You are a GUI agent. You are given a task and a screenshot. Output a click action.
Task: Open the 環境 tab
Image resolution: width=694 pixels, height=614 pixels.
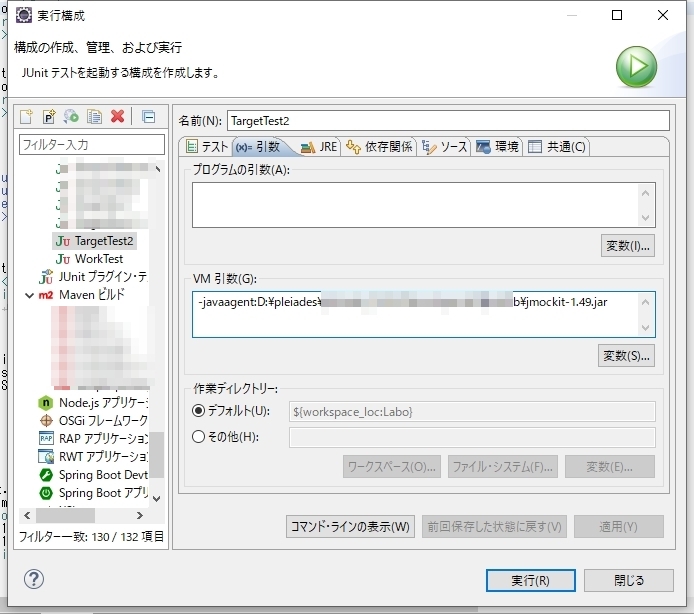click(497, 147)
